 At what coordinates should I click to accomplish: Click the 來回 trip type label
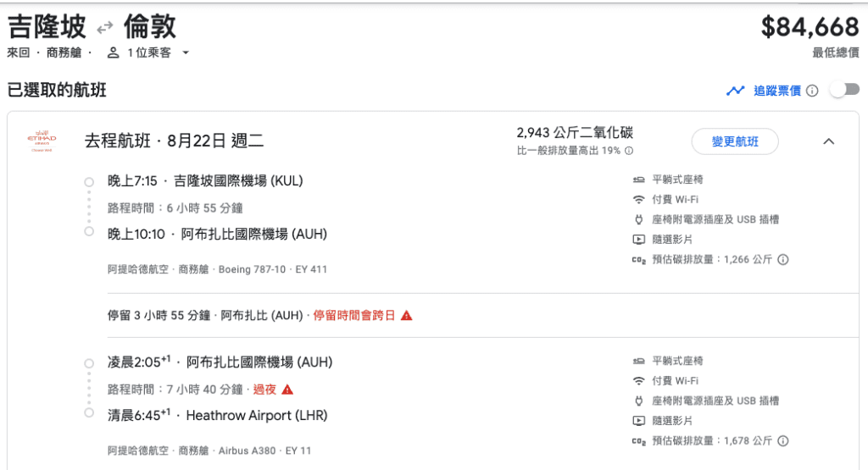point(19,53)
